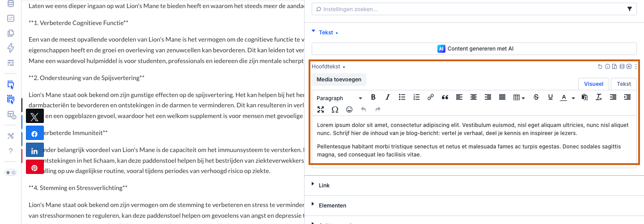Image resolution: width=644 pixels, height=224 pixels.
Task: Toggle bold formatting in the editor
Action: (373, 97)
